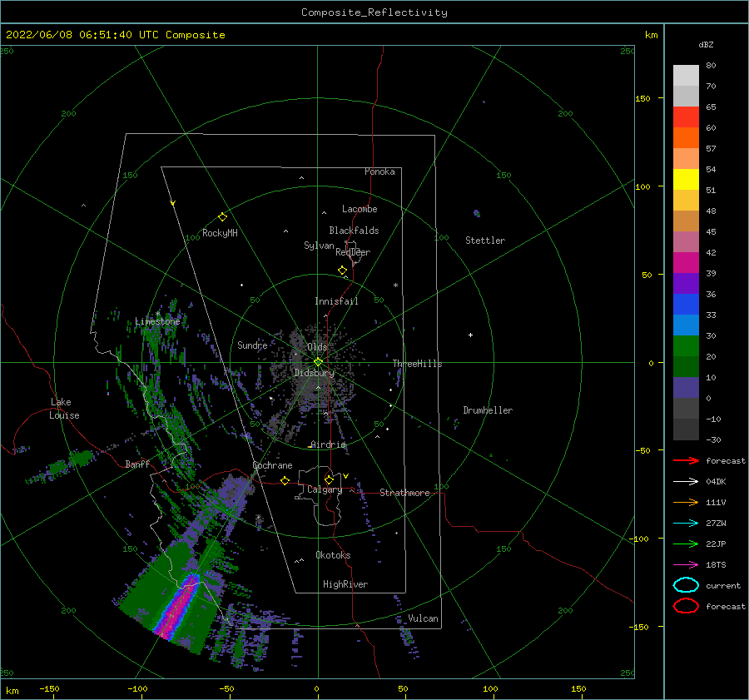
Task: Click the green 22JP arrow icon
Action: pos(686,544)
